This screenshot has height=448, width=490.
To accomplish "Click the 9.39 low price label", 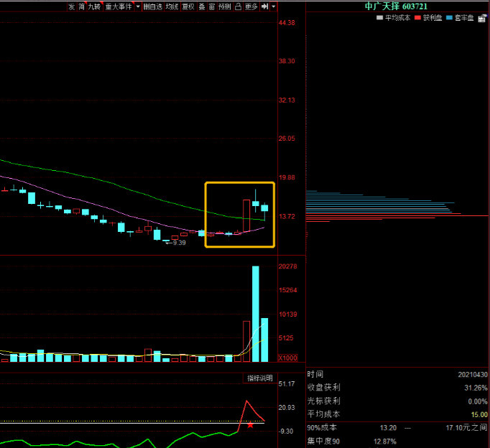I will click(180, 243).
